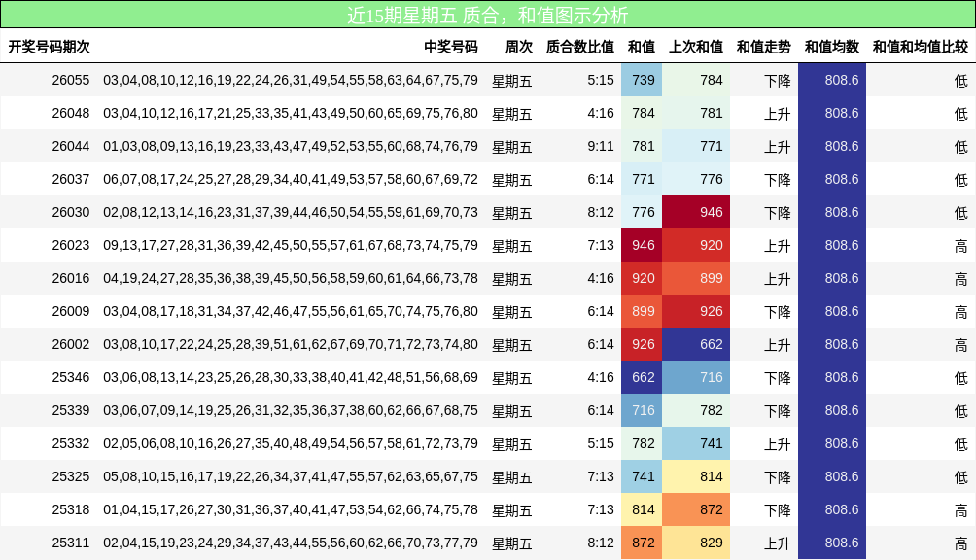Click the green title bar 近15期星期五 质合，和值图示分析
Image resolution: width=976 pixels, height=560 pixels.
[x=488, y=13]
